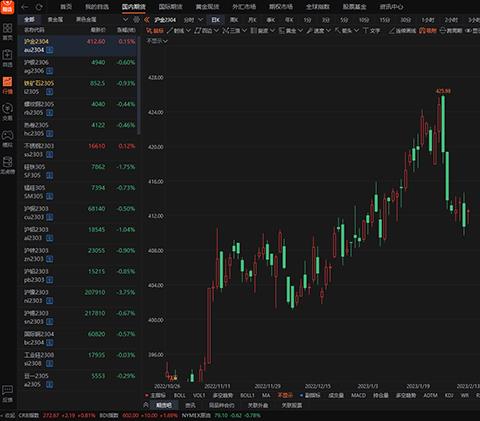Open the 关联外盘 bottom tab

click(x=258, y=405)
